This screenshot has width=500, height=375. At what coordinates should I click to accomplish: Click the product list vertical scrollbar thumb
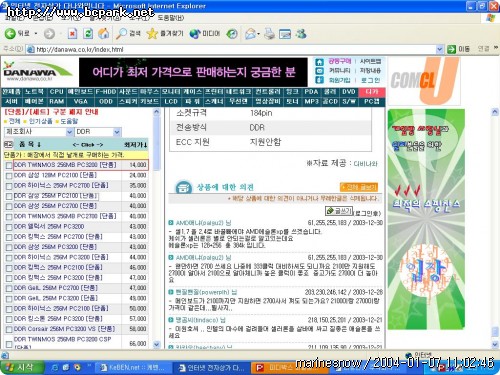[x=157, y=144]
